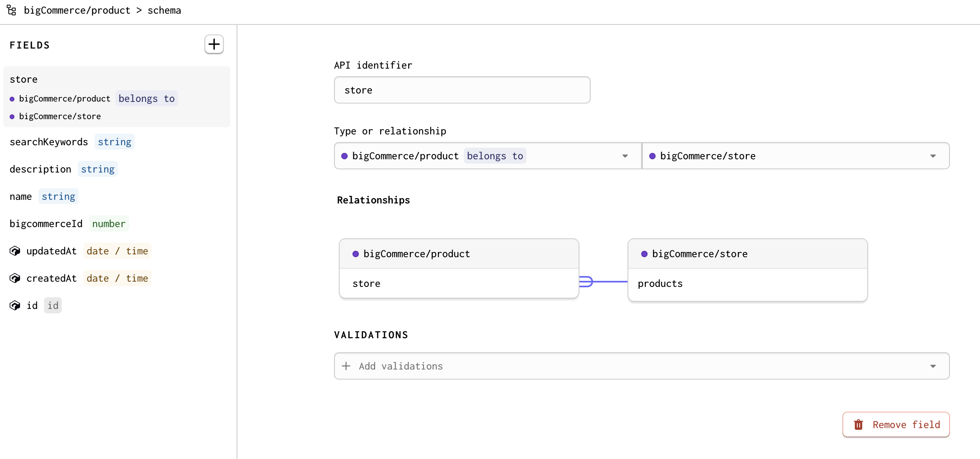The image size is (980, 459).
Task: Click the plus icon in Add validations
Action: [346, 366]
